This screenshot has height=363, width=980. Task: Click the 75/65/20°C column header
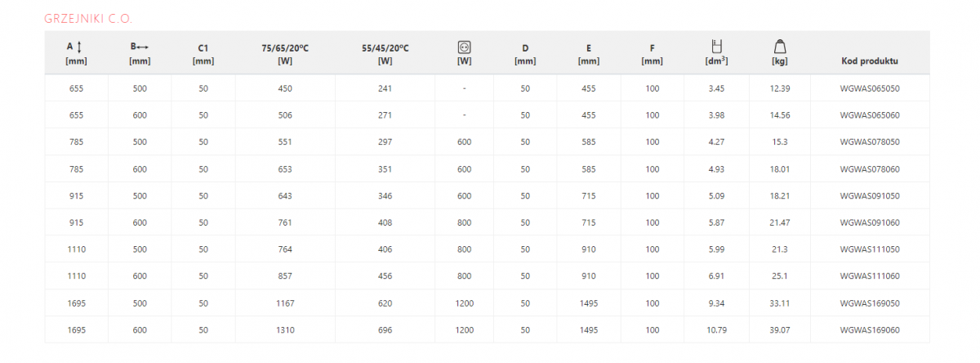coord(285,54)
